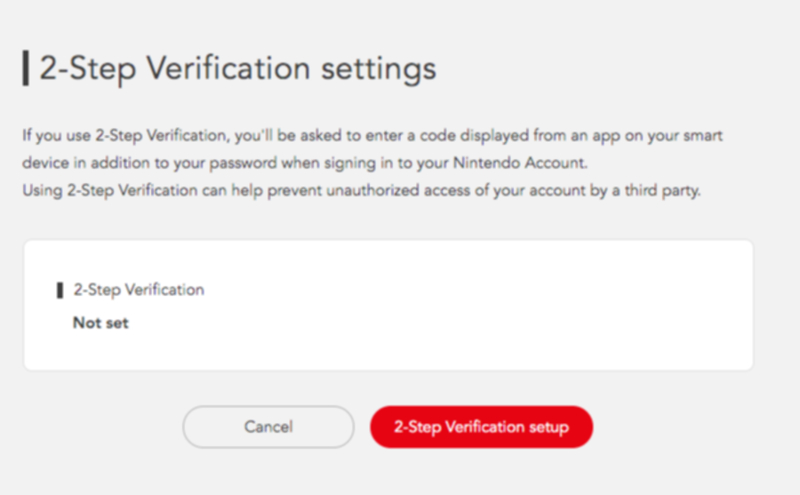This screenshot has height=495, width=800.
Task: Start the red 2-Step Verification setup
Action: pyautogui.click(x=481, y=427)
